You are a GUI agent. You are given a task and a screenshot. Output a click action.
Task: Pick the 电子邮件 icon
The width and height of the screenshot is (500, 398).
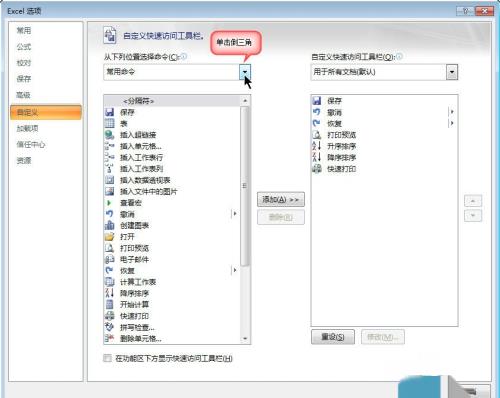[109, 259]
